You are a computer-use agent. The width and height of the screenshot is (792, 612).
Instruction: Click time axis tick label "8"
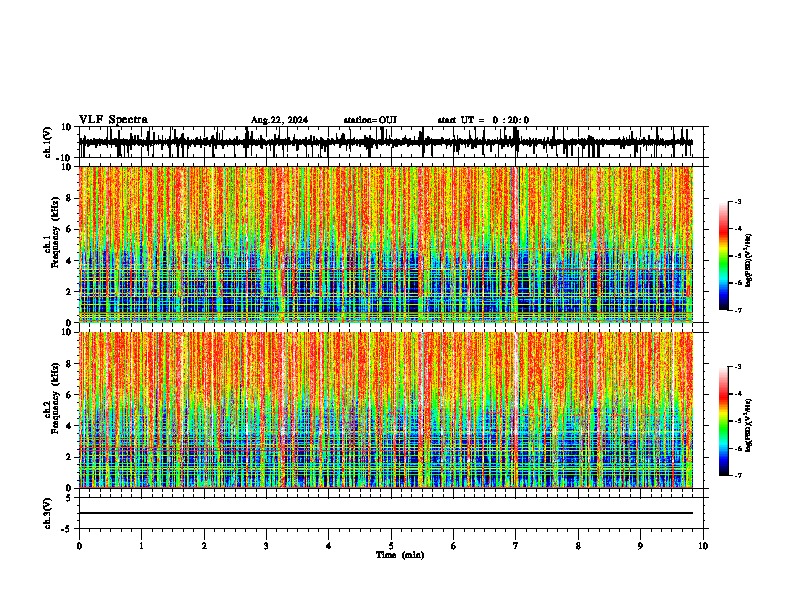point(578,546)
